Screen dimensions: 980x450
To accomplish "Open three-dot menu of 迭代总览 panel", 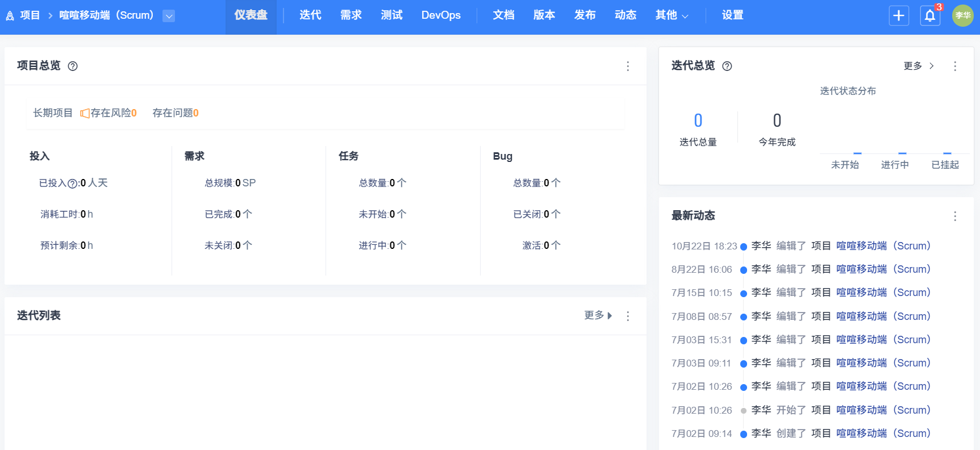I will click(955, 66).
